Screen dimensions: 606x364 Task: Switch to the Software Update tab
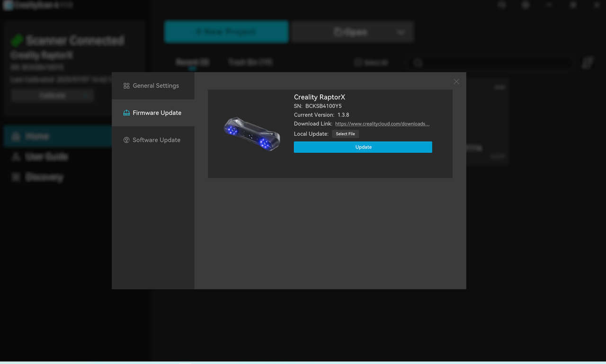(x=153, y=140)
